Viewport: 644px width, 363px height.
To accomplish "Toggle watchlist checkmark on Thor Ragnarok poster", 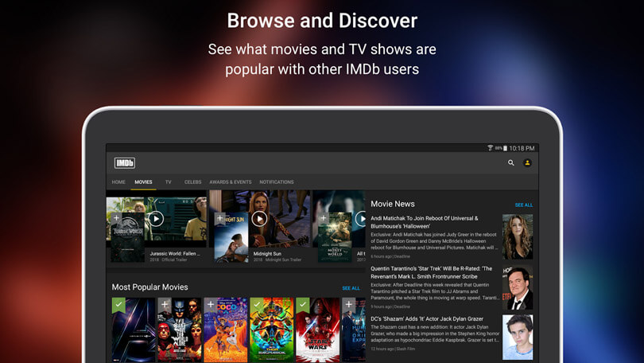I will tap(256, 304).
